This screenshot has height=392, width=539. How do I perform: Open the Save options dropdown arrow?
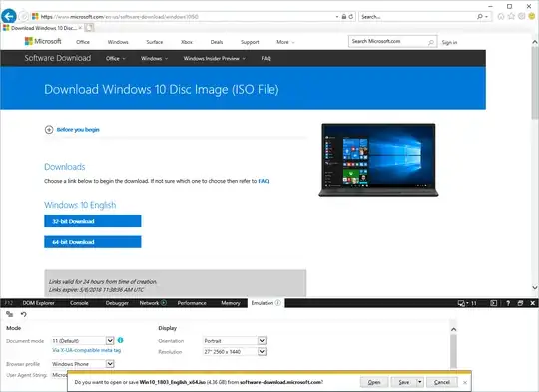click(419, 382)
